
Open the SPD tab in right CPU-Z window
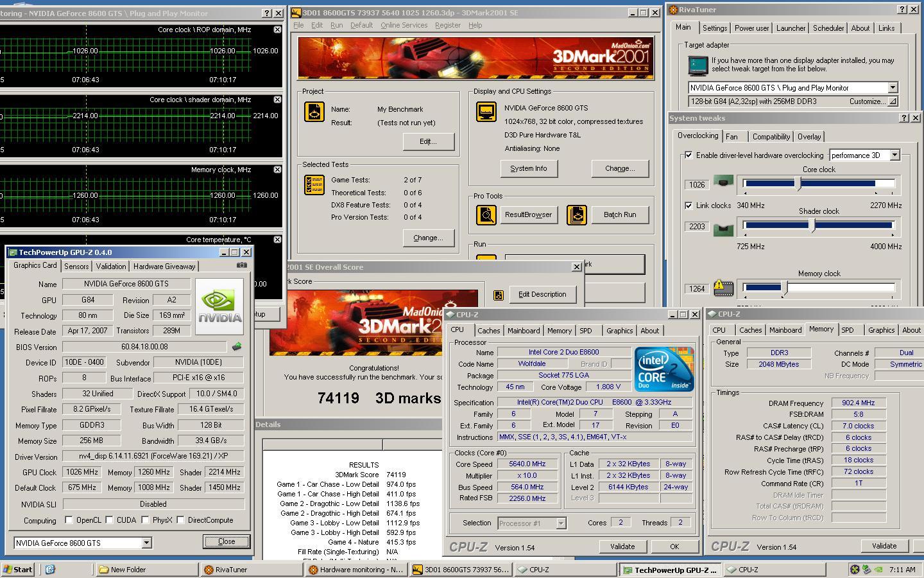[x=848, y=330]
